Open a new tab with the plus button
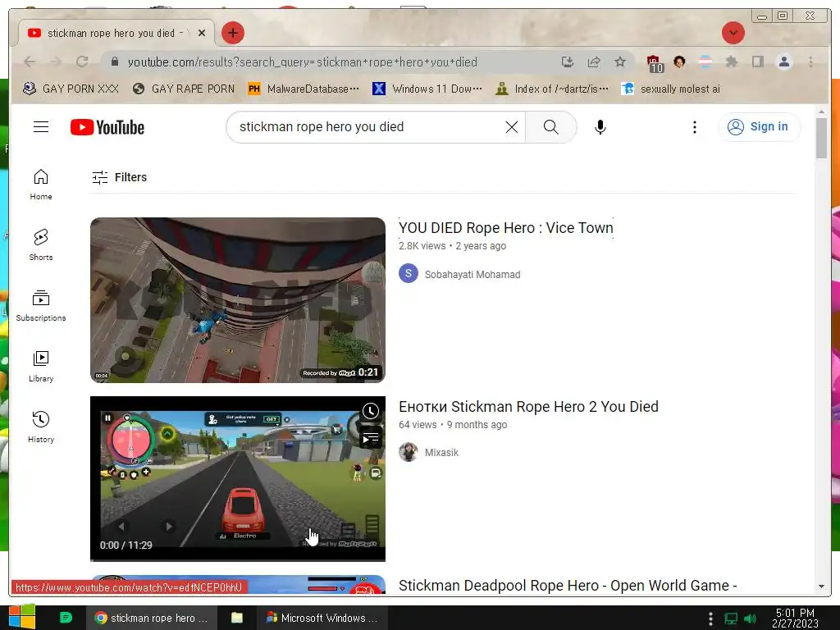Screen dimensions: 840x630 click(232, 33)
